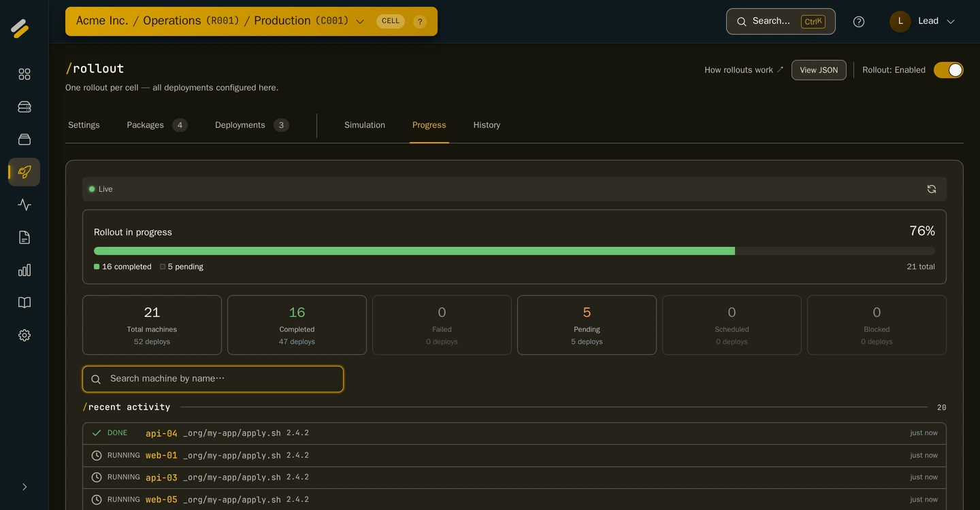Click the web-01 machine name
This screenshot has width=980, height=510.
[161, 456]
